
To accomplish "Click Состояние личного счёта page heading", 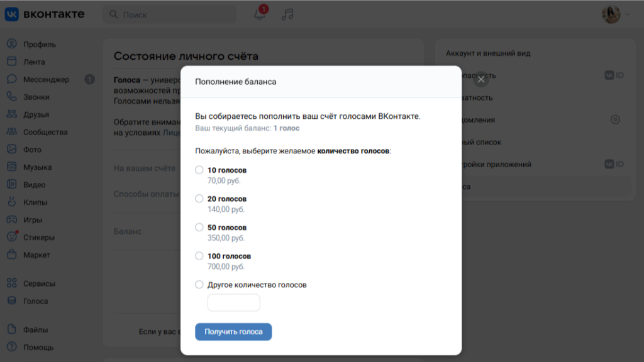I will click(186, 56).
